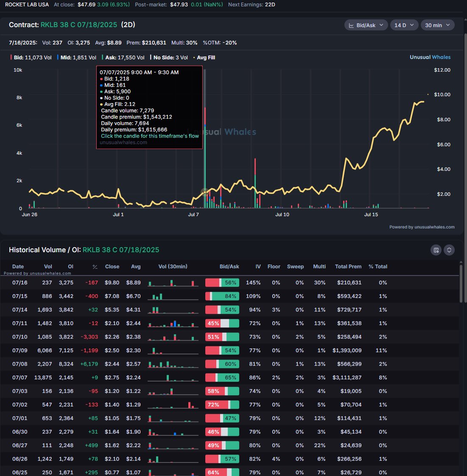The height and width of the screenshot is (476, 467).
Task: Sort table by the Vol column
Action: (x=48, y=267)
